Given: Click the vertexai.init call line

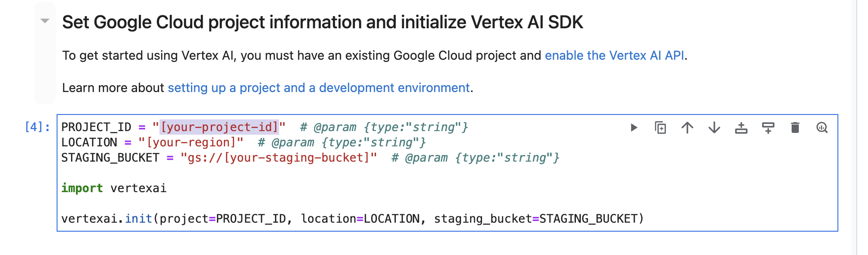Looking at the screenshot, I should 353,219.
